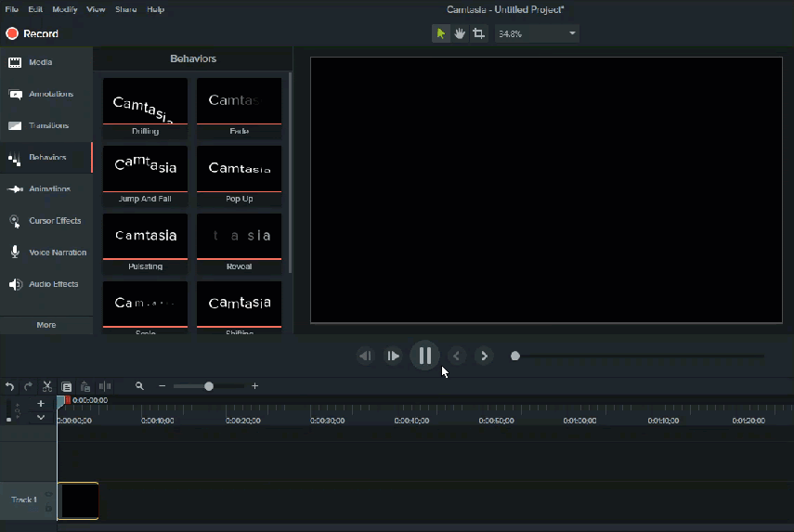This screenshot has height=532, width=794.
Task: Toggle Track 1 lock icon
Action: 48,507
